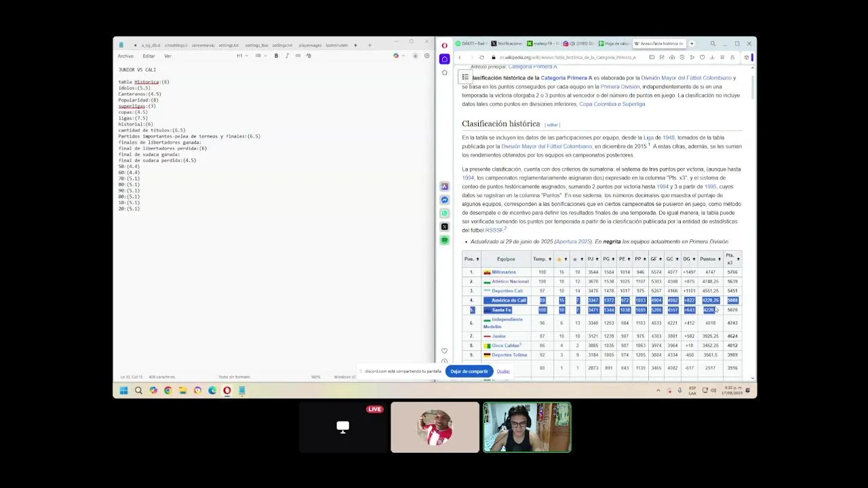Open Junior team link in table
The width and height of the screenshot is (868, 488).
coord(499,336)
